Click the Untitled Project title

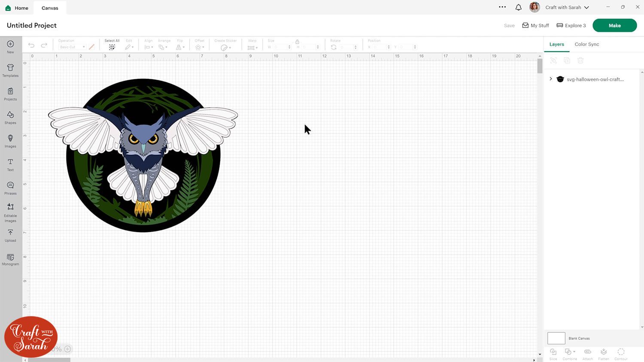(x=32, y=25)
